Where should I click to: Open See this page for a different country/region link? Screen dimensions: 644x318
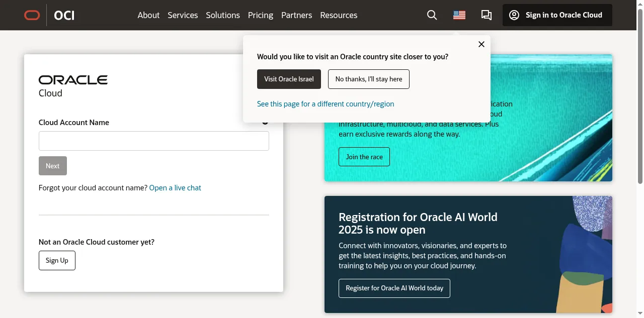pos(326,104)
